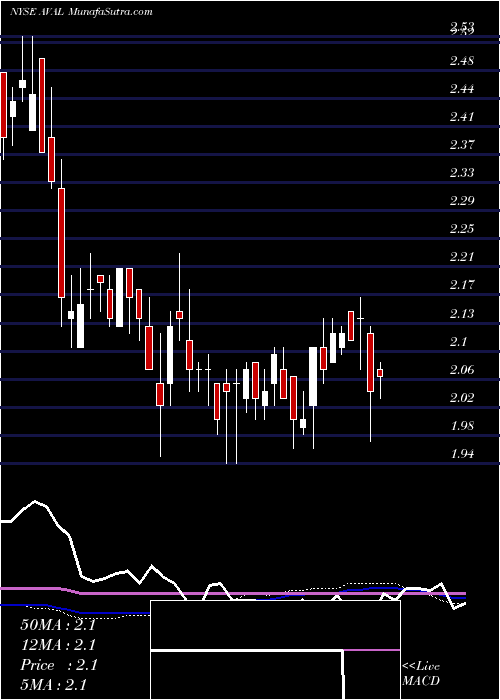
Task: Click the 2.44 price axis label
Action: click(x=462, y=88)
